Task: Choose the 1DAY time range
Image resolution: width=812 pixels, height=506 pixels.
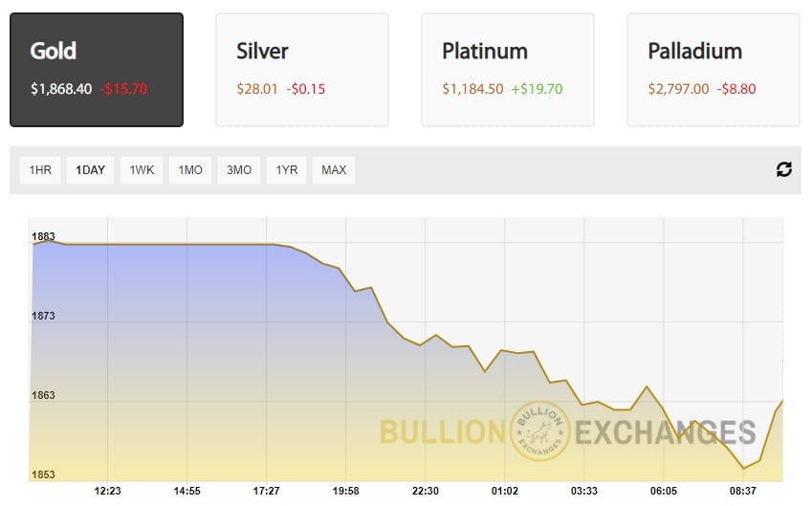Action: pyautogui.click(x=90, y=170)
